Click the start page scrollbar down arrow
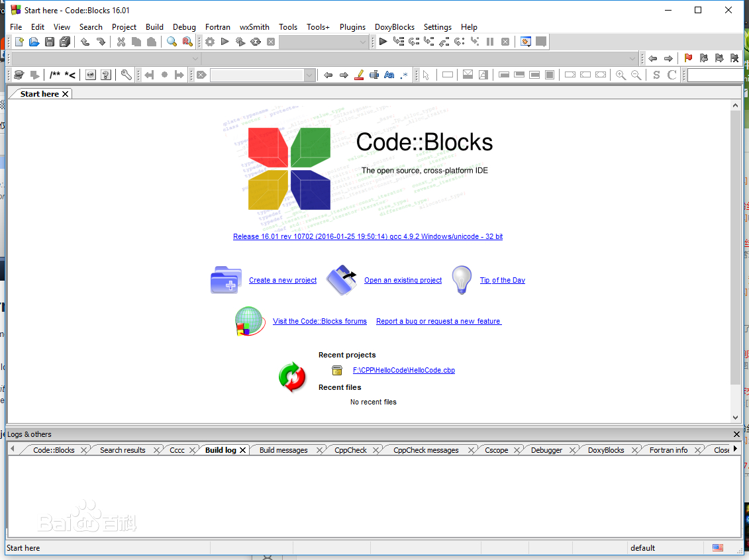749x560 pixels. (735, 418)
